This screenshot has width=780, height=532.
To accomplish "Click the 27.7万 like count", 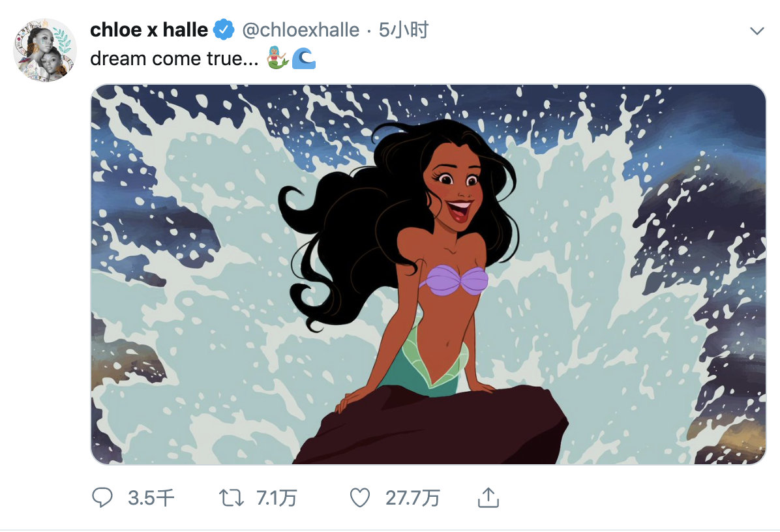I will click(x=412, y=499).
